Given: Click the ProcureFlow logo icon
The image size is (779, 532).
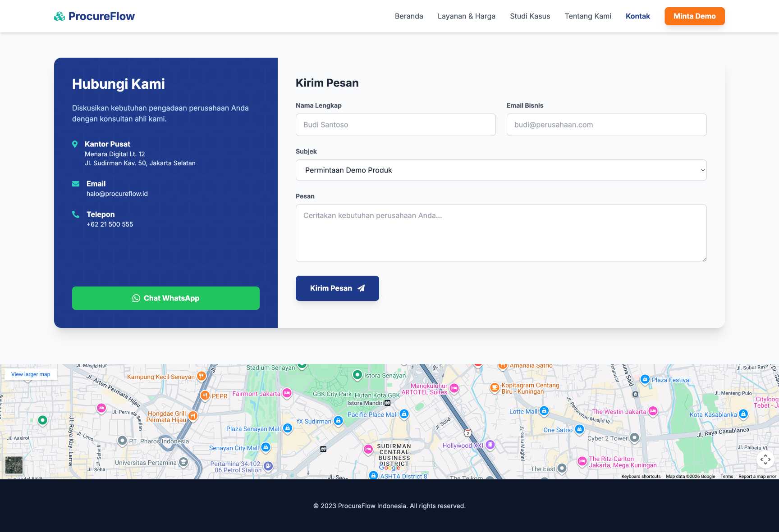Looking at the screenshot, I should (x=59, y=16).
